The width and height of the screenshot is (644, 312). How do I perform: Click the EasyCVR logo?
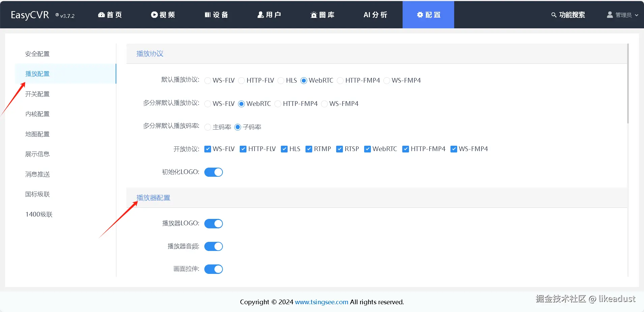click(30, 15)
